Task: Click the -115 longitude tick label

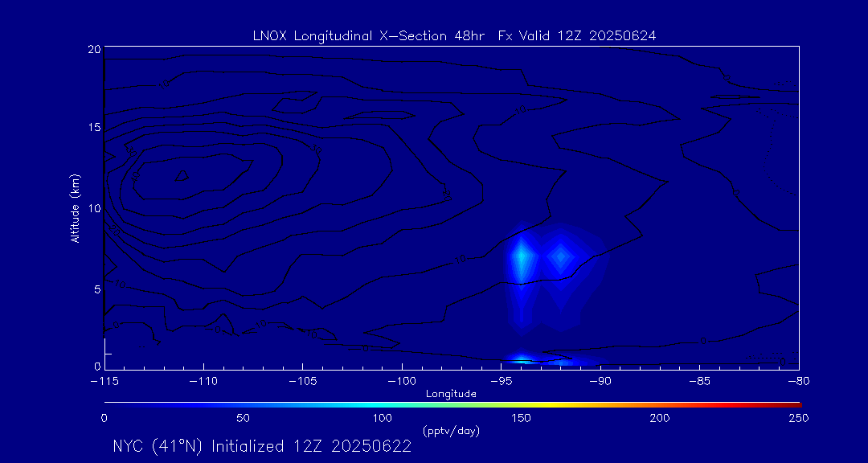Action: point(104,382)
